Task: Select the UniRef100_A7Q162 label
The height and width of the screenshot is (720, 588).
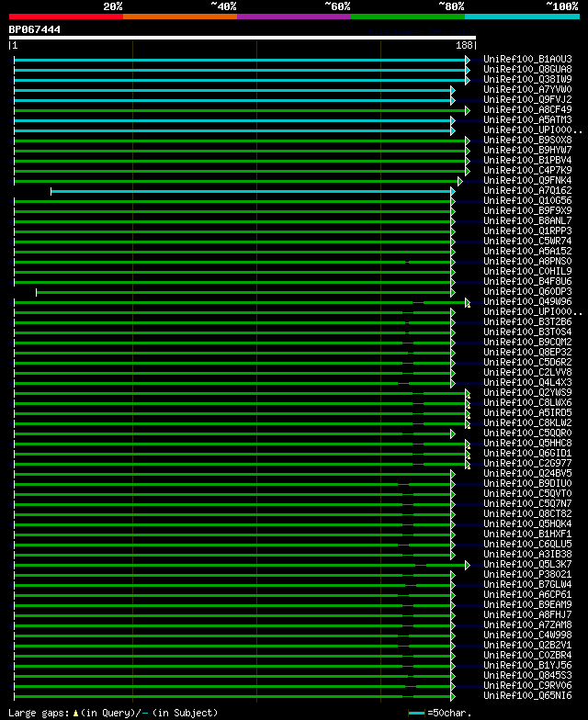Action: [527, 191]
